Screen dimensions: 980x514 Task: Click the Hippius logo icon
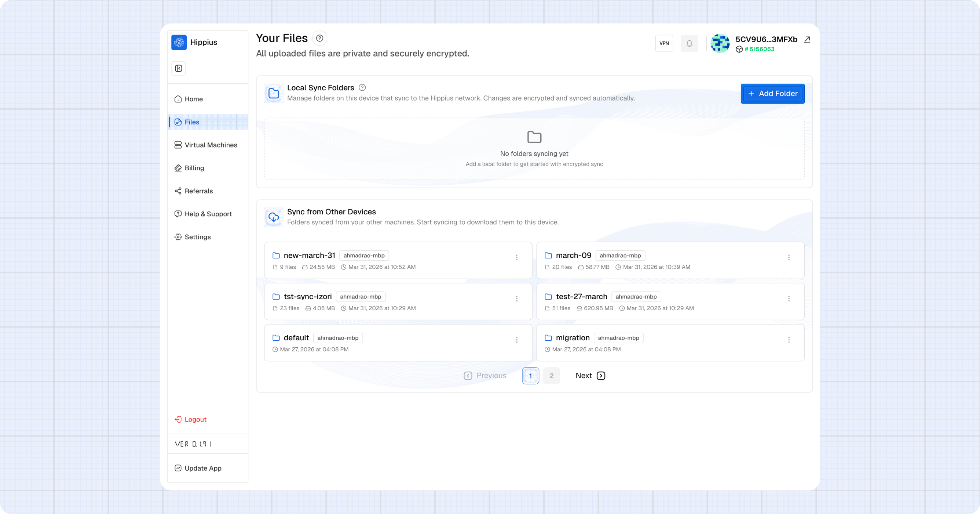point(179,42)
